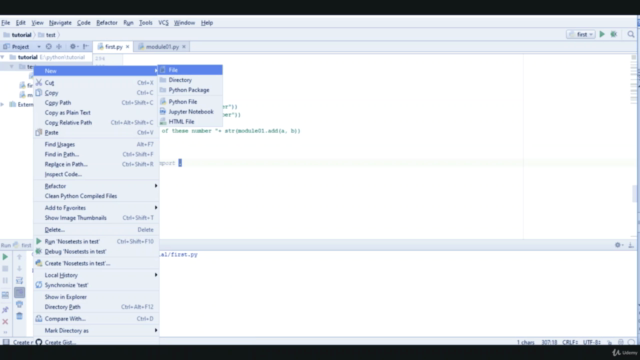Start debugging with the bug icon in the top toolbar
This screenshot has width=640, height=360.
613,35
